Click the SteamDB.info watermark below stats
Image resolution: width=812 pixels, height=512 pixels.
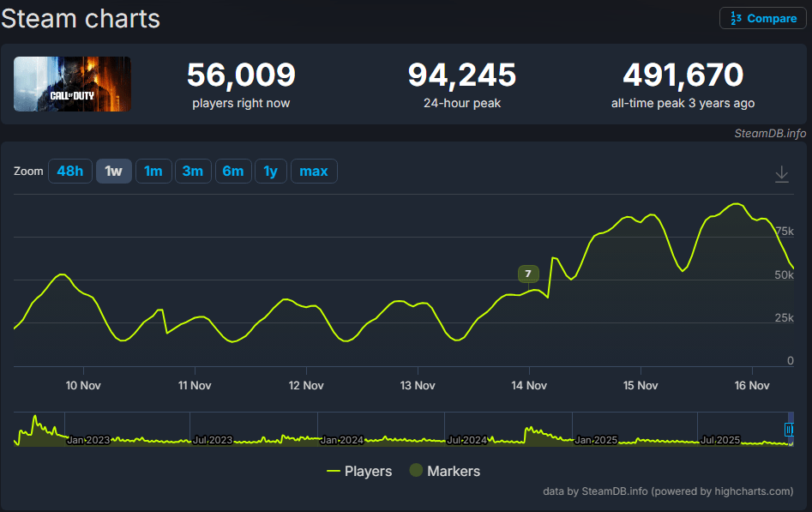[769, 134]
